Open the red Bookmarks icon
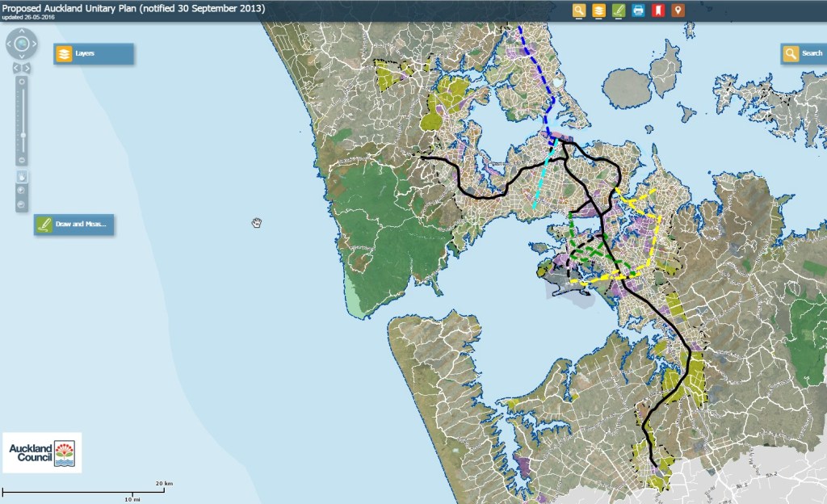 tap(657, 10)
